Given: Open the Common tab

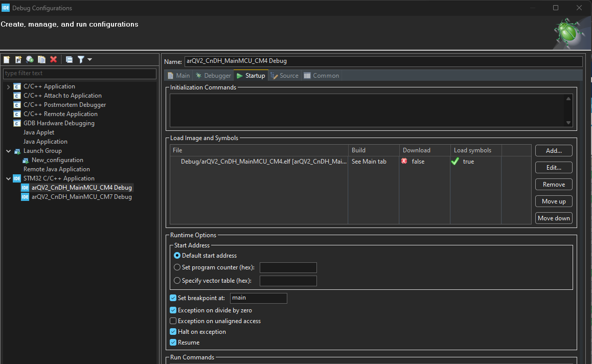Looking at the screenshot, I should point(322,76).
